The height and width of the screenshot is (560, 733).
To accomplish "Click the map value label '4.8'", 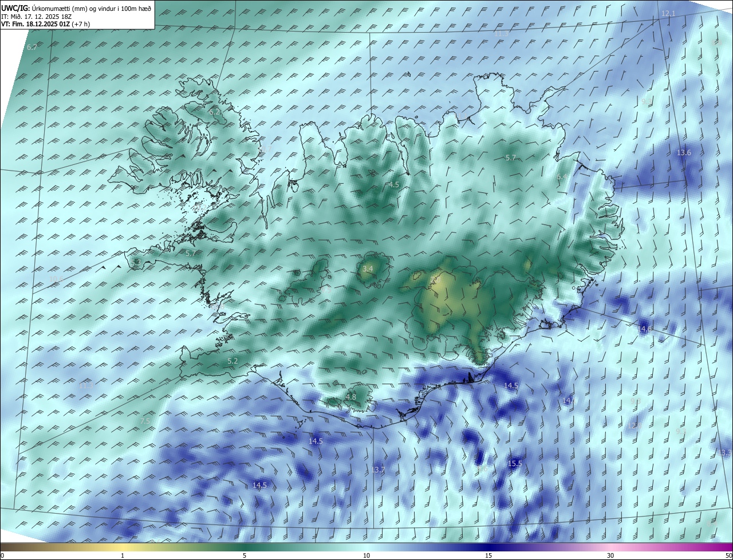I will point(351,397).
